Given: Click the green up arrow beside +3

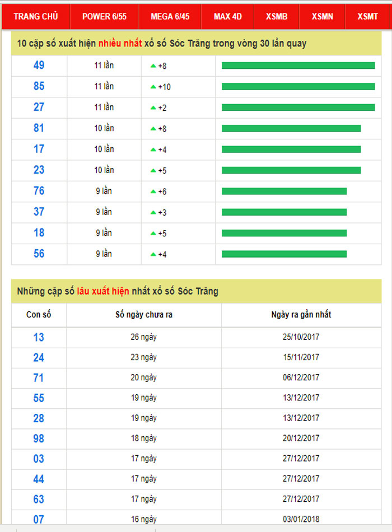Looking at the screenshot, I should tap(153, 212).
